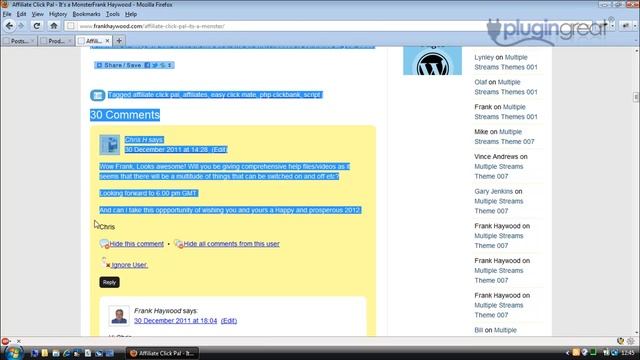Click Chris H's avatar image

(109, 145)
